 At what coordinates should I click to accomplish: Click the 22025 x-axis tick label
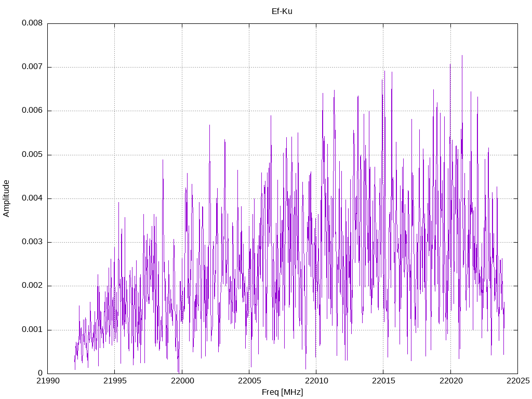518,381
